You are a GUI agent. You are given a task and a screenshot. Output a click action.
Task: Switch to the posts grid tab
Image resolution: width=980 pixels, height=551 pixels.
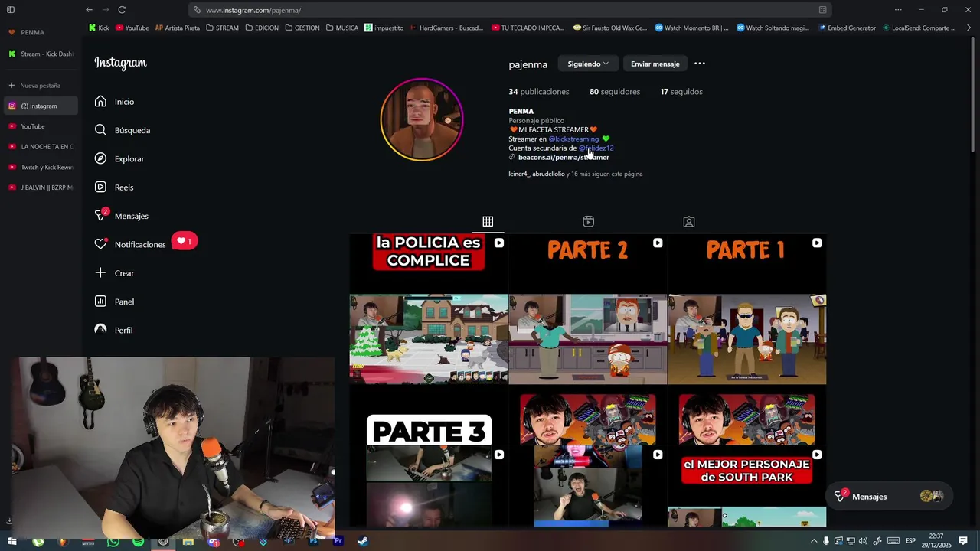[488, 221]
